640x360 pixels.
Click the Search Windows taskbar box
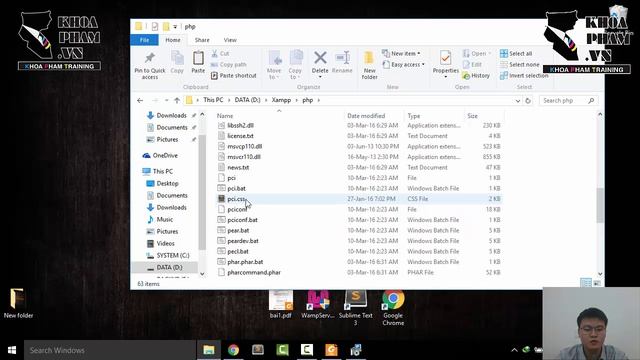(110, 350)
